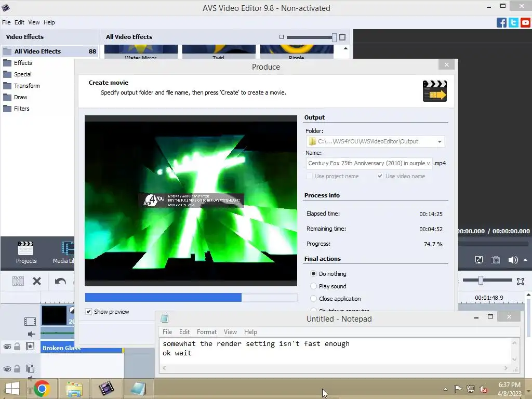Show hidden tray icons arrow
The image size is (532, 399).
point(445,389)
